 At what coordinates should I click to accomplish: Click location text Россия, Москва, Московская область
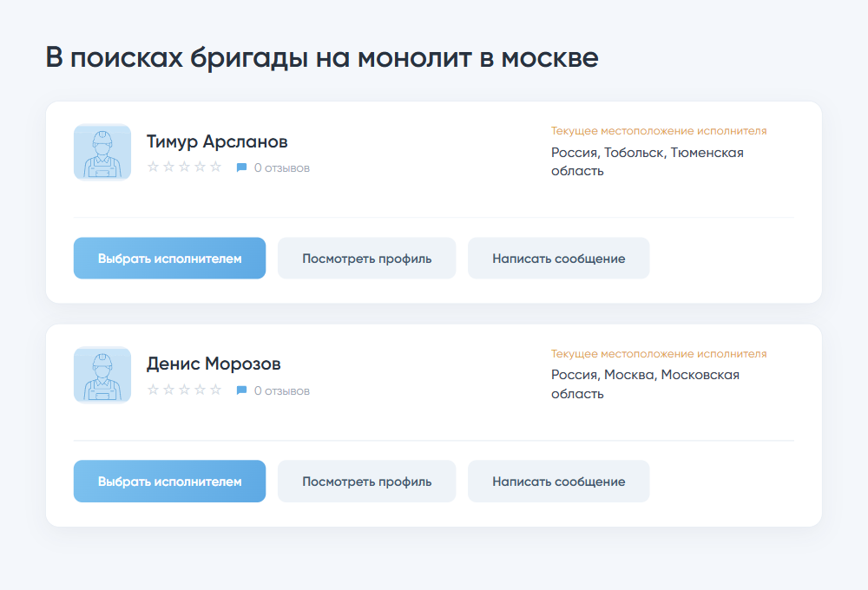pyautogui.click(x=645, y=384)
